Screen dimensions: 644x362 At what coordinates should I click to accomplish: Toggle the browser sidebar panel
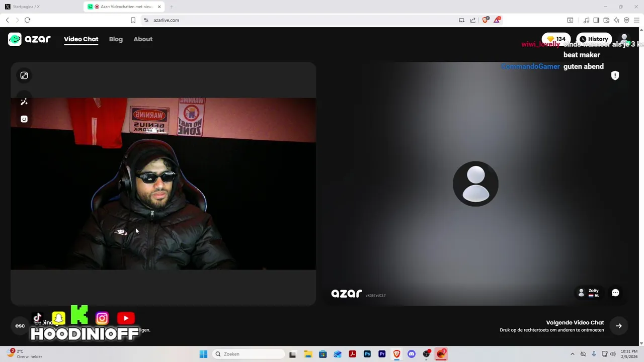[x=596, y=20]
